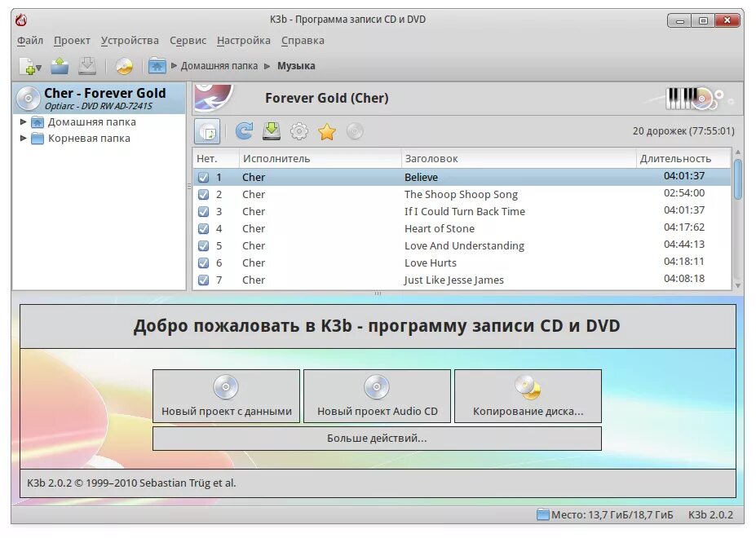Open the Проект menu

pos(72,41)
